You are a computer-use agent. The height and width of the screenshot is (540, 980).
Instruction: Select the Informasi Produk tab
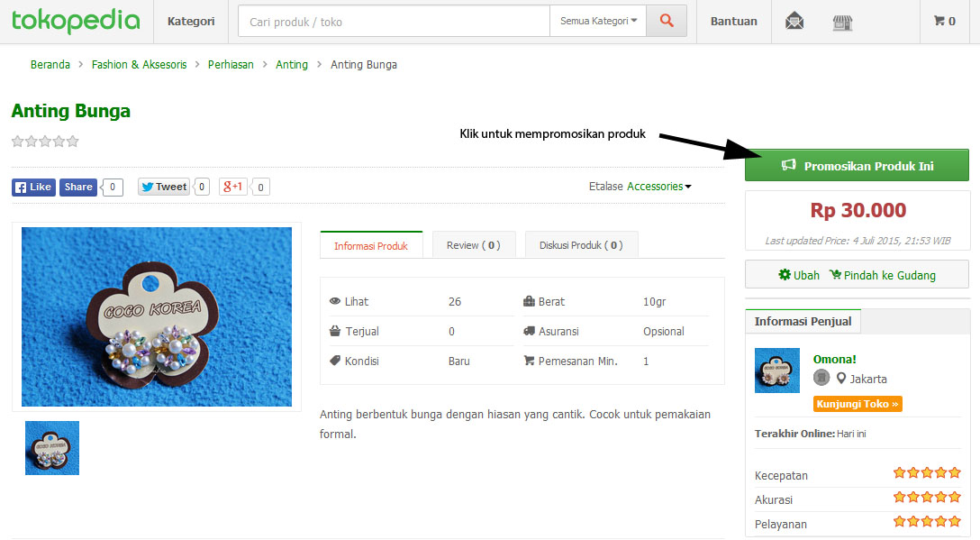371,245
